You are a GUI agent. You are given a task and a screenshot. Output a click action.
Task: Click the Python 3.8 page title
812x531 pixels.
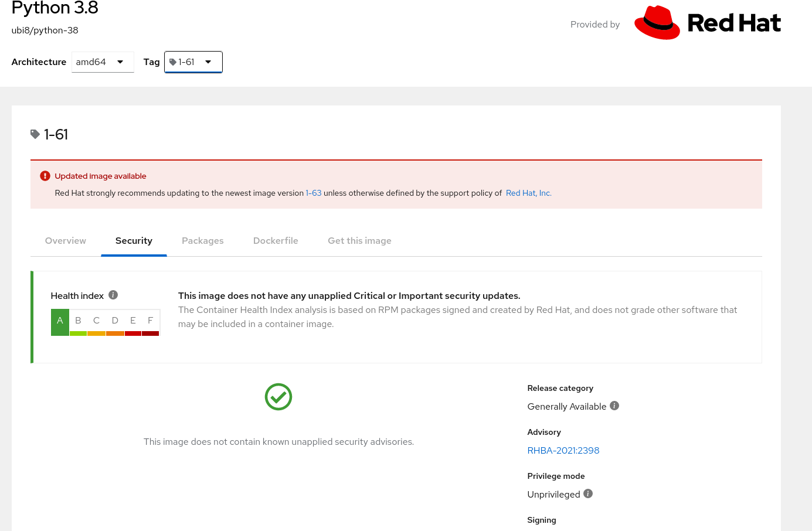tap(55, 8)
